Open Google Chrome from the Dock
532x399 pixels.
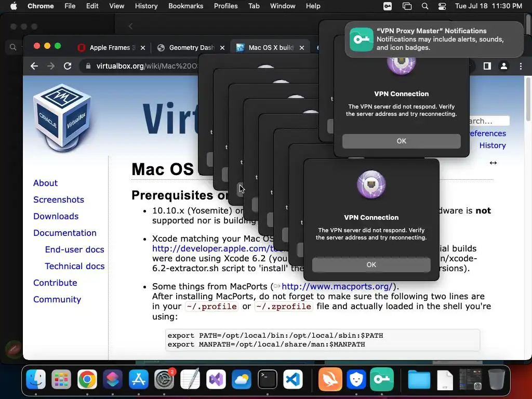point(87,379)
